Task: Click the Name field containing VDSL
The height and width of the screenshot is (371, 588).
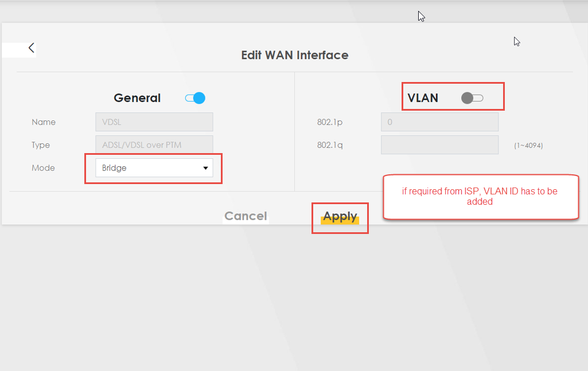Action: (x=154, y=122)
